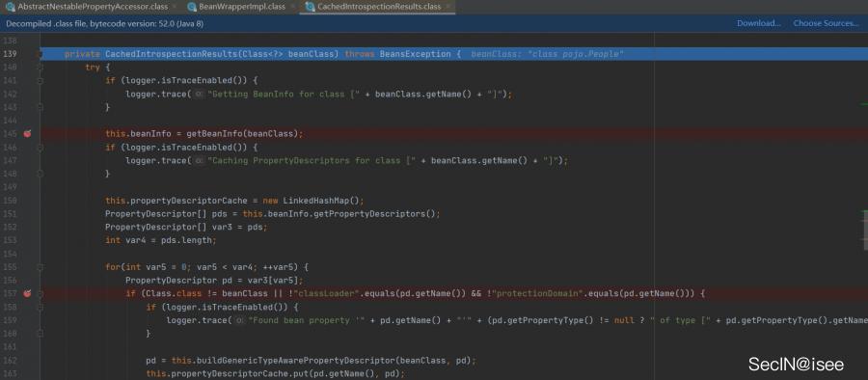The height and width of the screenshot is (380, 868).
Task: Open the Choose Sources... link
Action: tap(826, 23)
